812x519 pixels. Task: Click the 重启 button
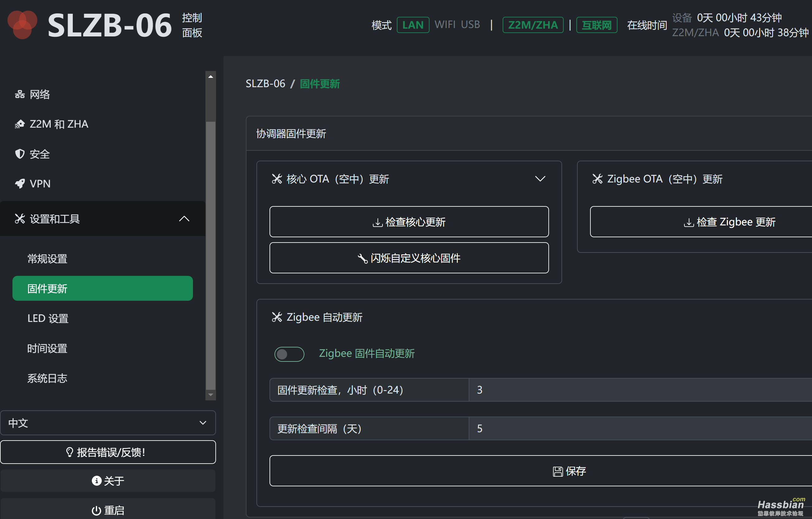[108, 509]
